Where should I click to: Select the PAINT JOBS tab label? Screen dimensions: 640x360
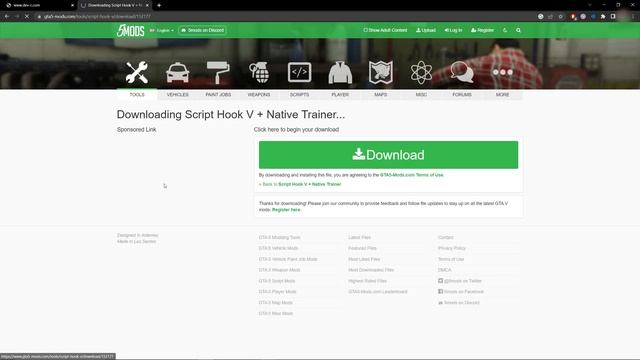click(218, 95)
